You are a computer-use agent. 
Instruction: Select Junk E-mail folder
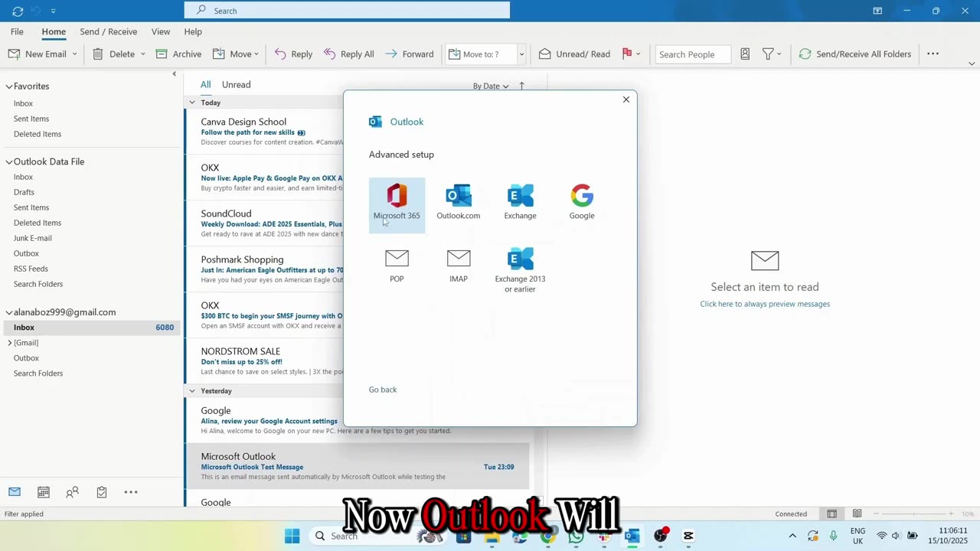tap(32, 238)
